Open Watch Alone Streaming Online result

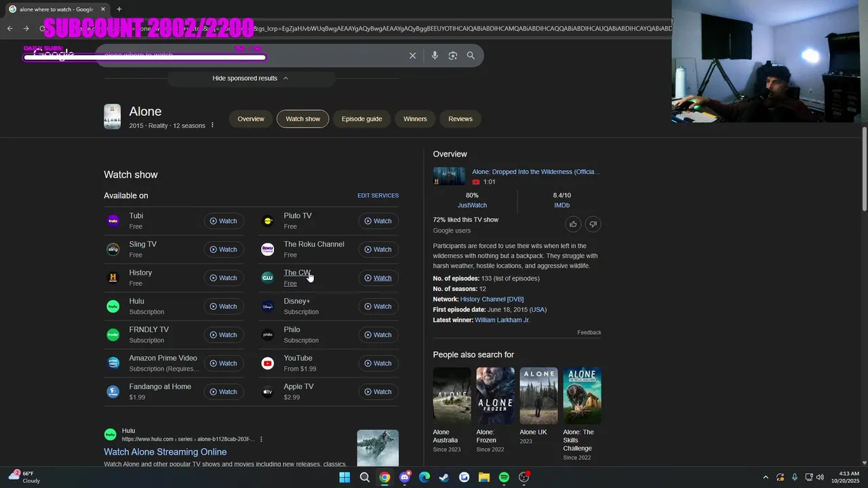coord(165,452)
